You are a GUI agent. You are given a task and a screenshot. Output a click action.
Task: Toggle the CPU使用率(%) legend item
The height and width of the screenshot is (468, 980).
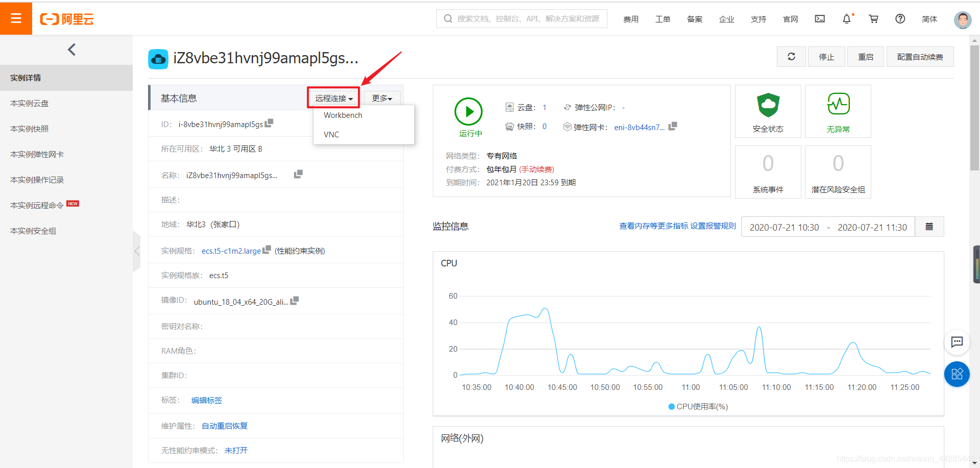pyautogui.click(x=698, y=406)
